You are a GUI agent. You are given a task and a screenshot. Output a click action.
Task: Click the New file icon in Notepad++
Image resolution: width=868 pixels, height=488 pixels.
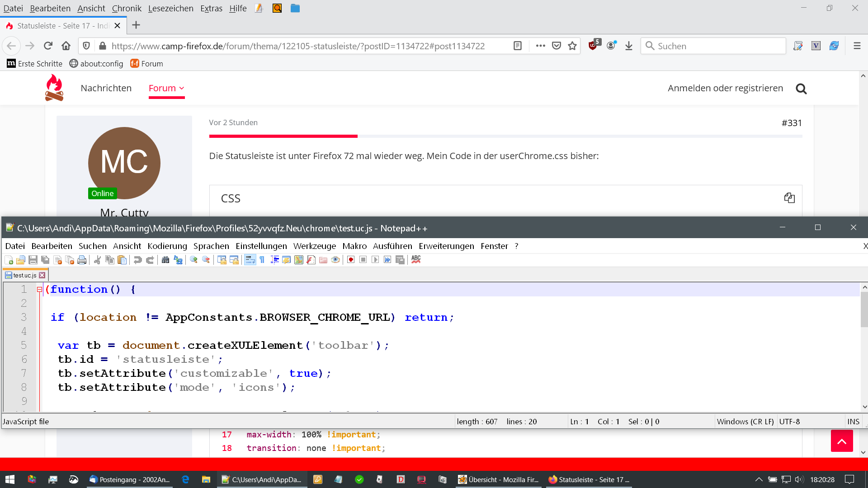coord(9,260)
